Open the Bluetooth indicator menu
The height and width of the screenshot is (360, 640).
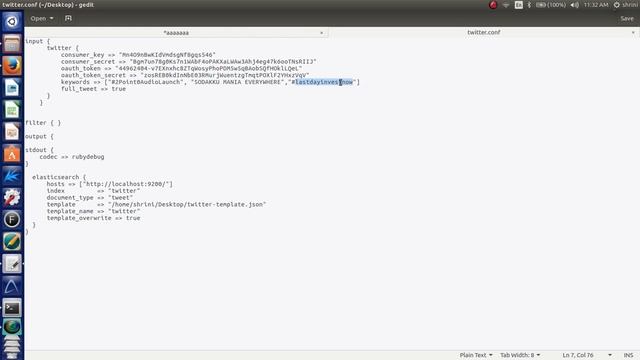[x=529, y=5]
